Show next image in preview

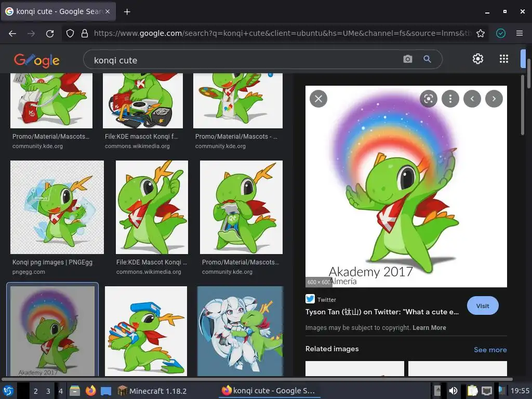(494, 99)
